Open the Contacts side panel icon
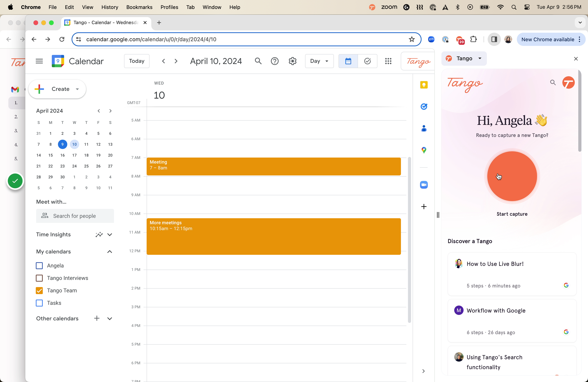This screenshot has width=588, height=382. point(424,128)
